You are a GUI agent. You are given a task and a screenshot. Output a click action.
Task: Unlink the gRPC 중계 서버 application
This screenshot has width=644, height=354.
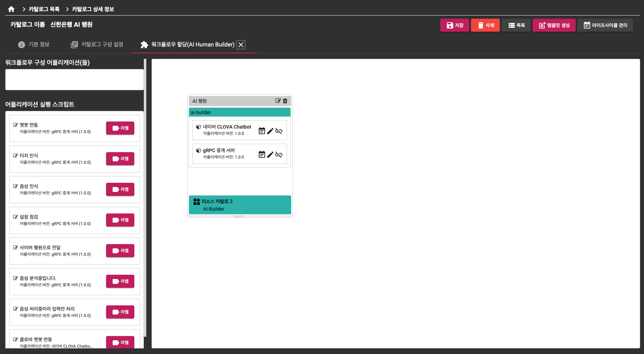(279, 155)
